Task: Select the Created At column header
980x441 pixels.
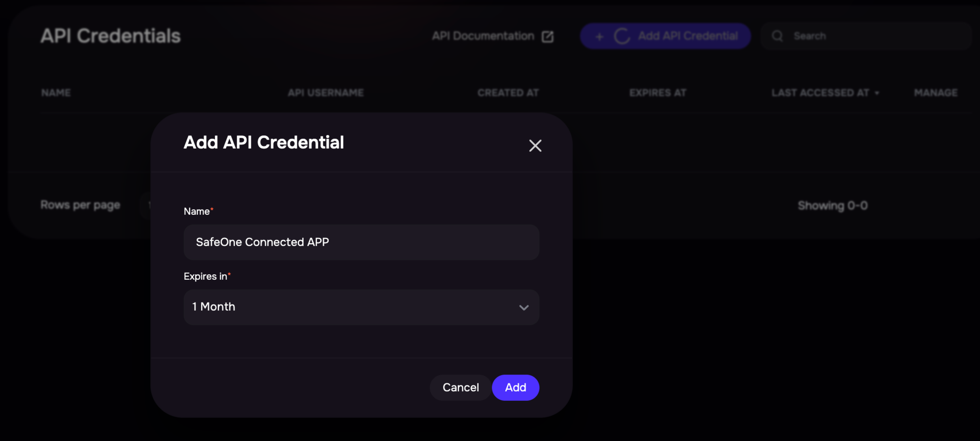Action: point(508,93)
